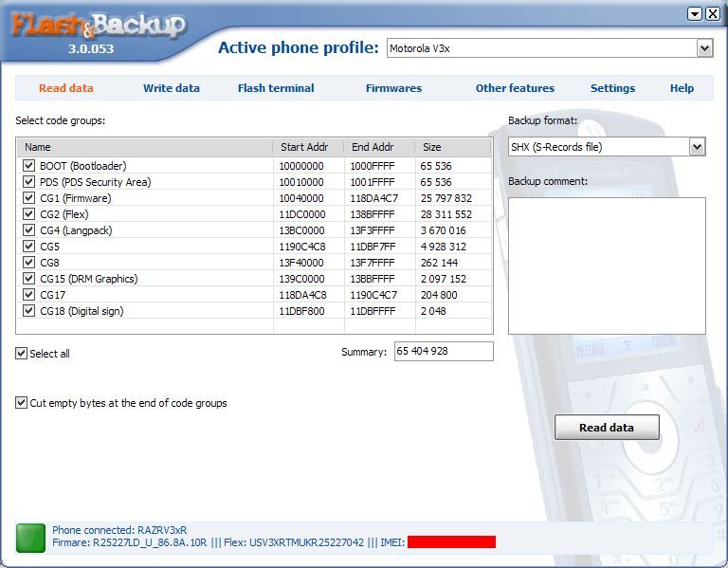The width and height of the screenshot is (728, 568).
Task: Switch to the Read data tab
Action: click(66, 88)
